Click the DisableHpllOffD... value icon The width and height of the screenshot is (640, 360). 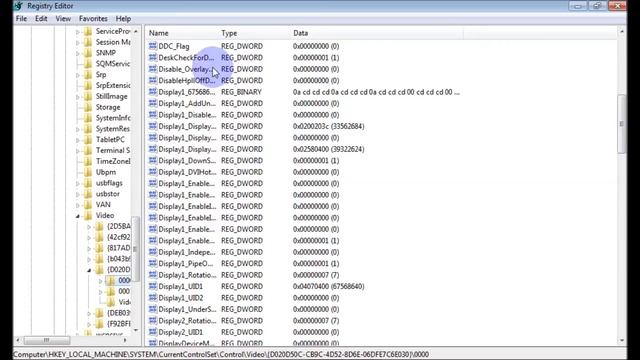[153, 80]
